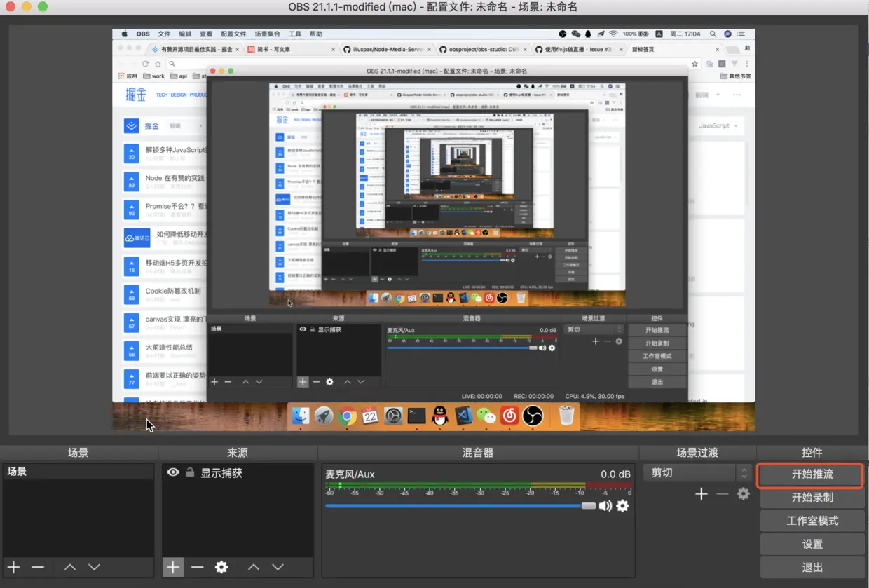Move source up with the Sources up arrow
The width and height of the screenshot is (869, 588).
(x=254, y=567)
